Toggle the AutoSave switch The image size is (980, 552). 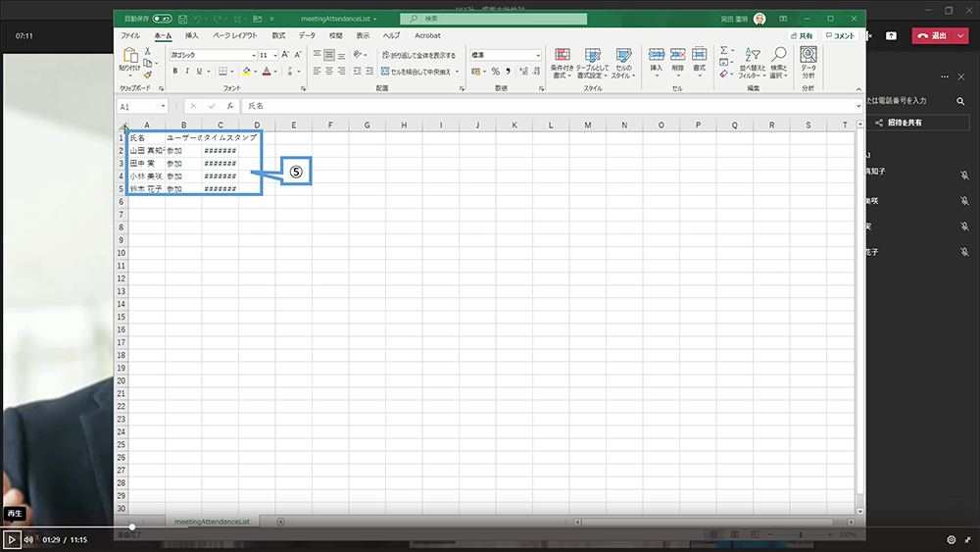(162, 19)
